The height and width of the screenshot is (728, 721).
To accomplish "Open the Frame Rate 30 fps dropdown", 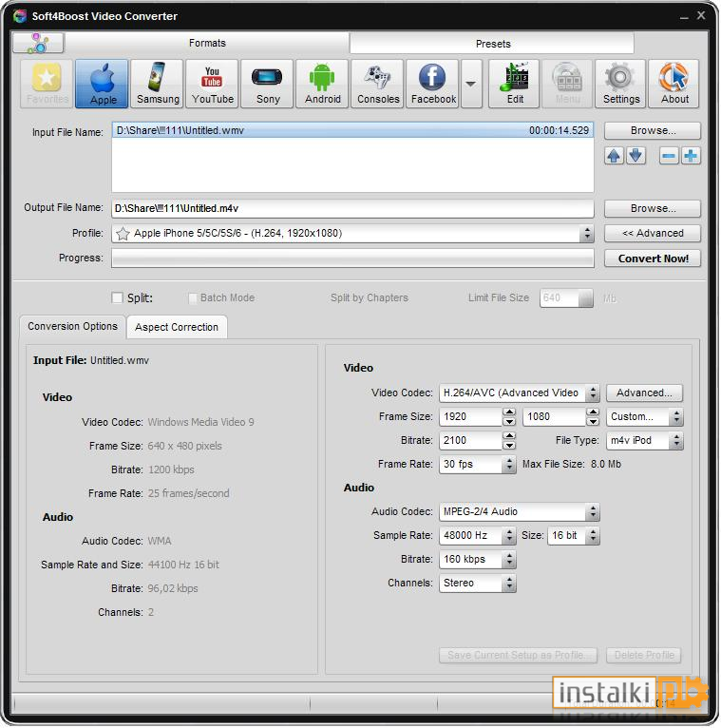I will point(509,465).
